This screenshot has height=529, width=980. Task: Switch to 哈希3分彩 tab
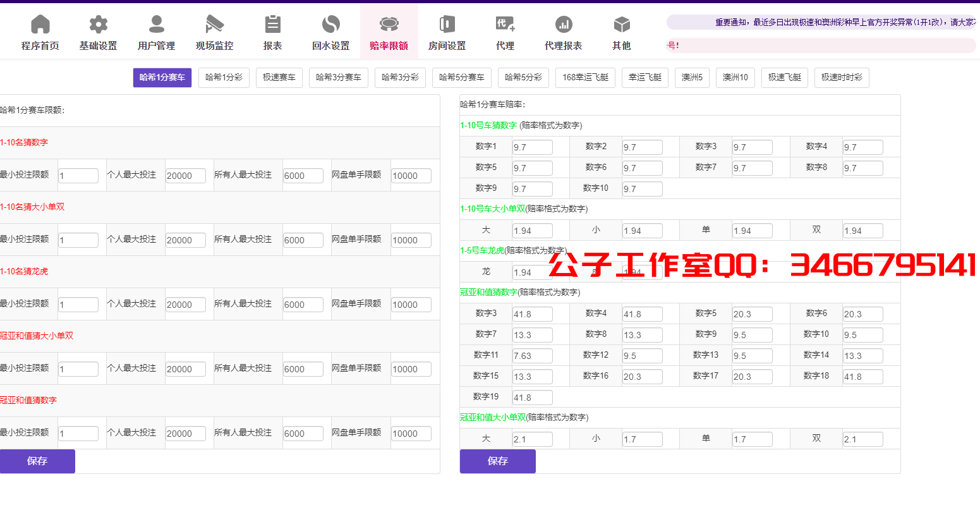[x=401, y=77]
